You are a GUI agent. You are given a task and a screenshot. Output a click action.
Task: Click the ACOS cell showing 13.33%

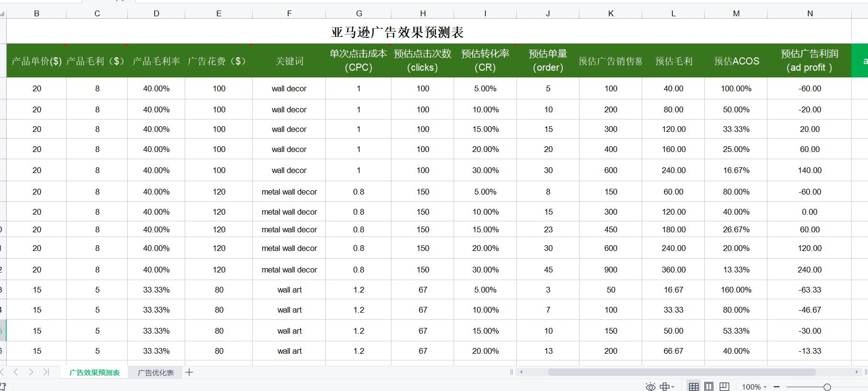pyautogui.click(x=736, y=270)
